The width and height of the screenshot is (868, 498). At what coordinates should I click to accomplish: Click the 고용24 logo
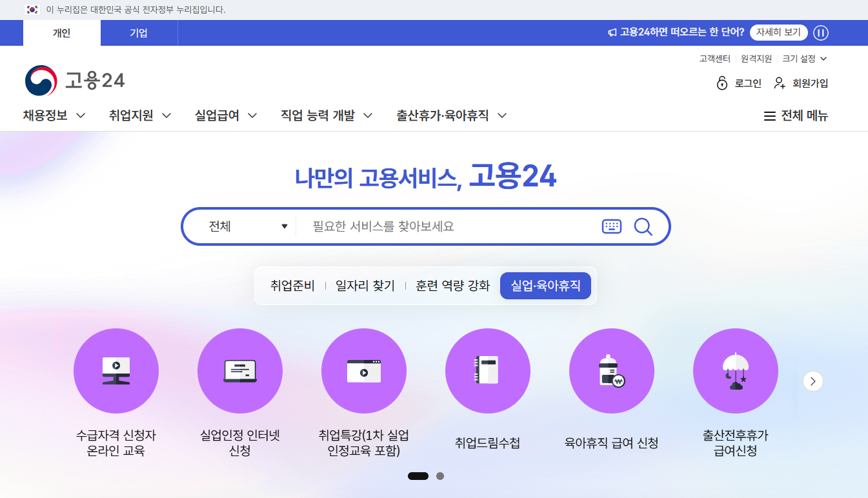tap(74, 79)
